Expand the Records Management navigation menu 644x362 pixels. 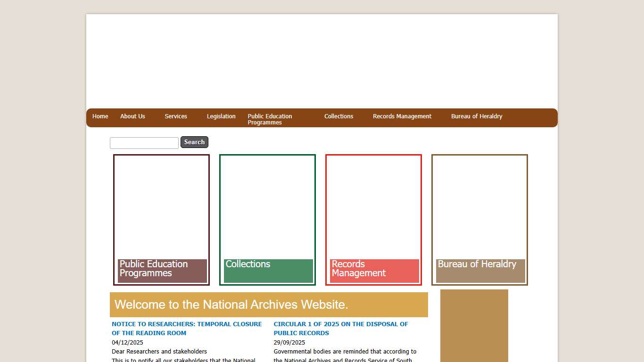click(402, 116)
